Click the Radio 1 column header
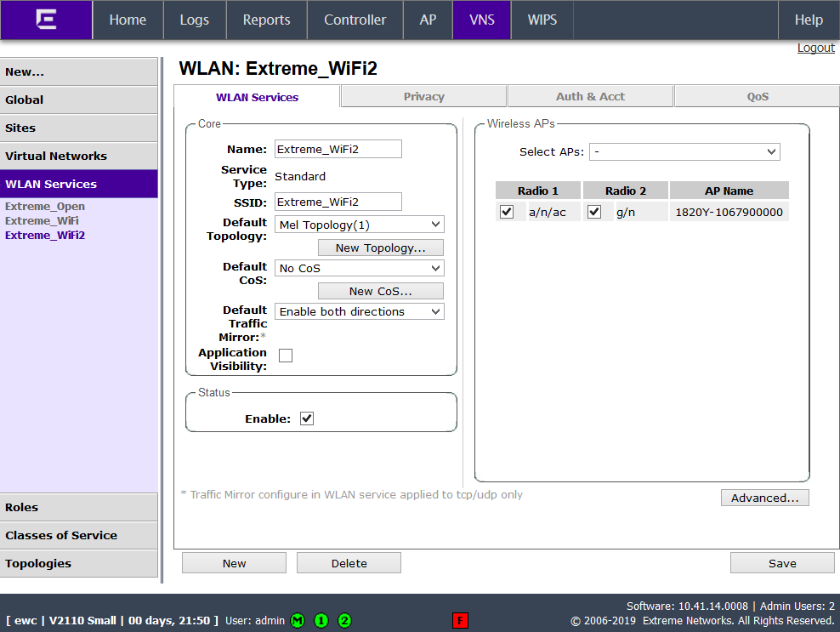The image size is (840, 632). pos(538,191)
